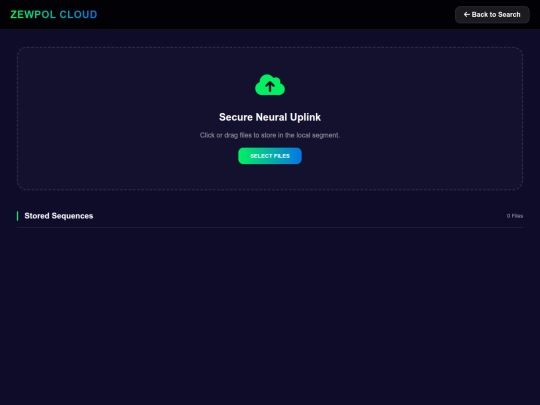Click the Secure Neural Uplink heading

click(x=270, y=117)
